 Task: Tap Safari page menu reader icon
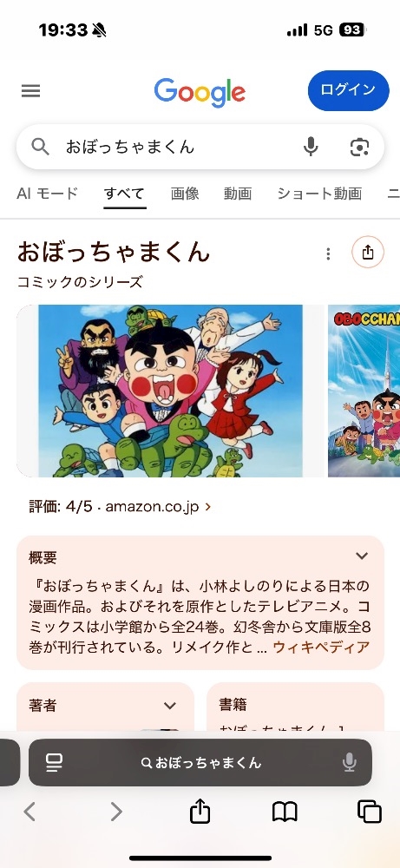point(54,763)
